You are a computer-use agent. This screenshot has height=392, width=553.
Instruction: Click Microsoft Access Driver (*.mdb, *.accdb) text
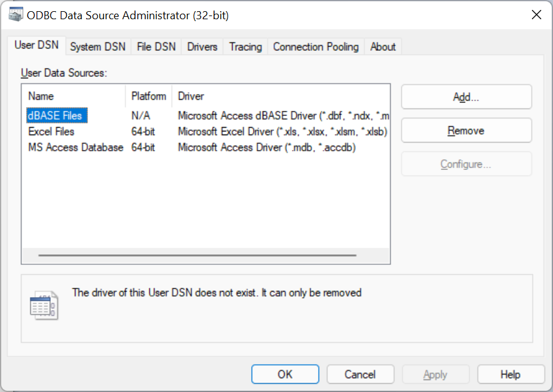coord(267,147)
